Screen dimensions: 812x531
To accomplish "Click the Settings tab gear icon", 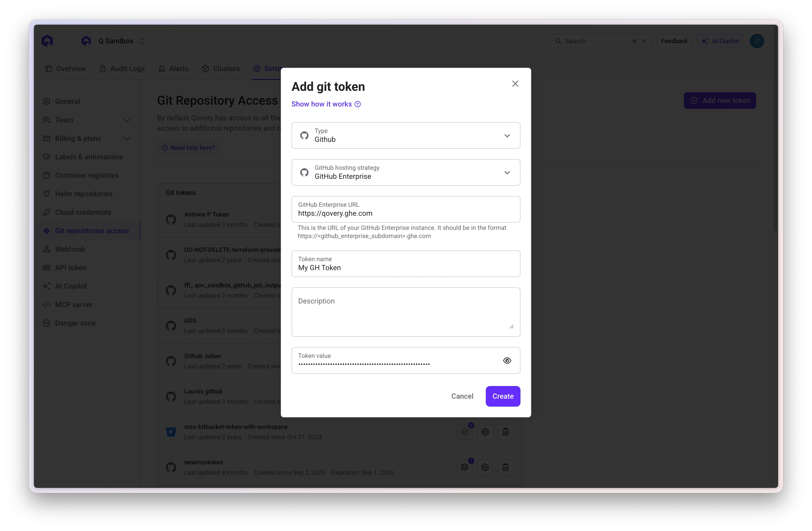I will coord(257,68).
